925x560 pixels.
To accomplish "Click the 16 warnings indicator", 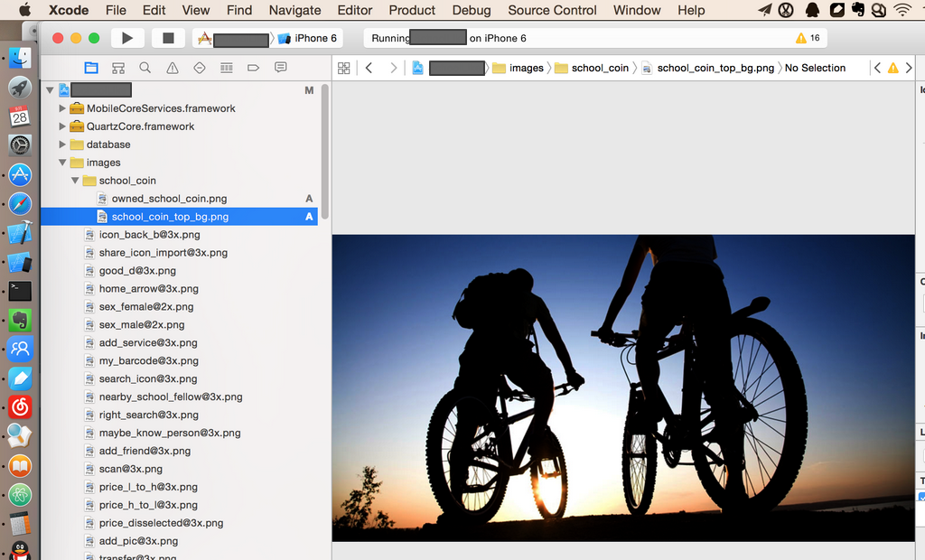I will (808, 38).
